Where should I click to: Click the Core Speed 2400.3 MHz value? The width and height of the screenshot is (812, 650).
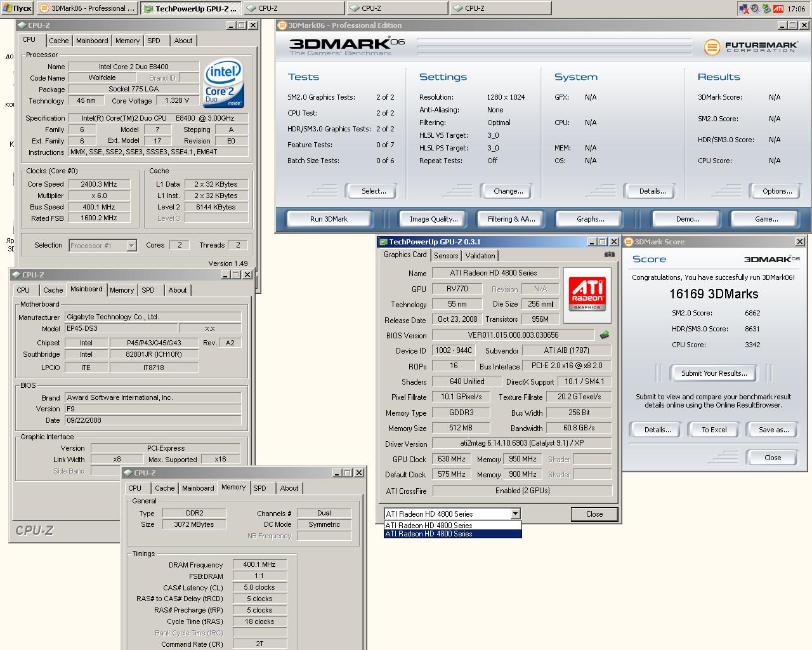coord(100,184)
